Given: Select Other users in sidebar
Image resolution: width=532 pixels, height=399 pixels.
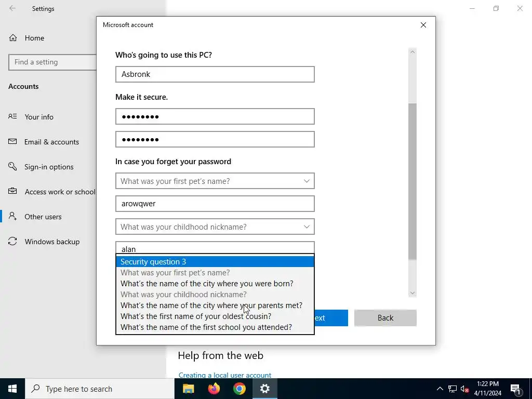Looking at the screenshot, I should (43, 217).
